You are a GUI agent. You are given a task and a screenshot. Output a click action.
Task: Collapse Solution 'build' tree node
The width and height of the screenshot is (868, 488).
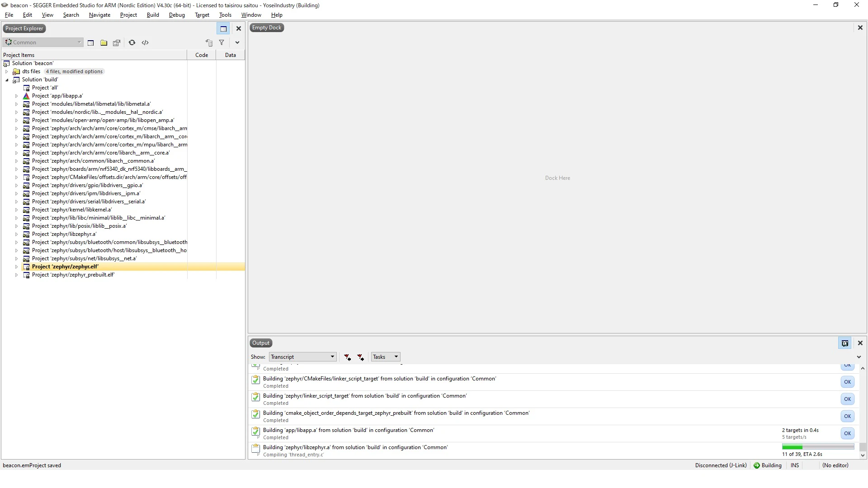(7, 80)
